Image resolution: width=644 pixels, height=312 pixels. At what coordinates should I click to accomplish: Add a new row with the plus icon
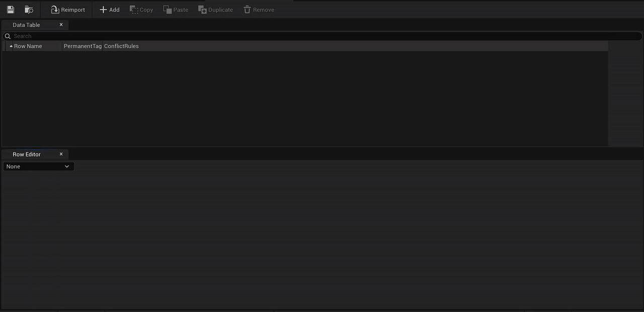(109, 10)
